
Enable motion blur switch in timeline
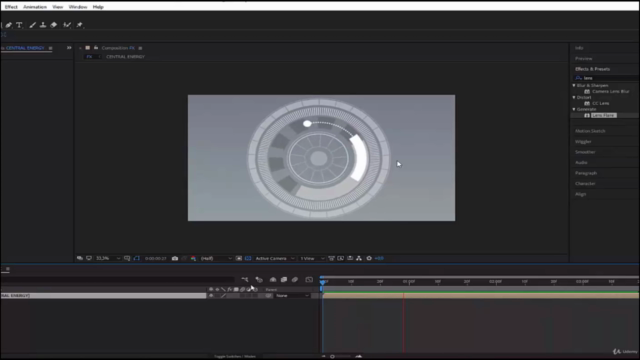click(x=295, y=280)
